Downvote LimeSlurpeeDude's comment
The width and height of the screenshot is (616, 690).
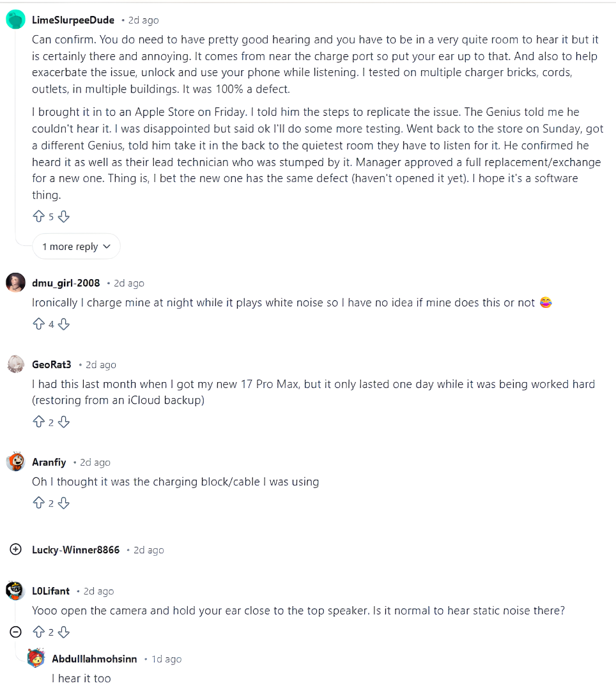pyautogui.click(x=64, y=217)
